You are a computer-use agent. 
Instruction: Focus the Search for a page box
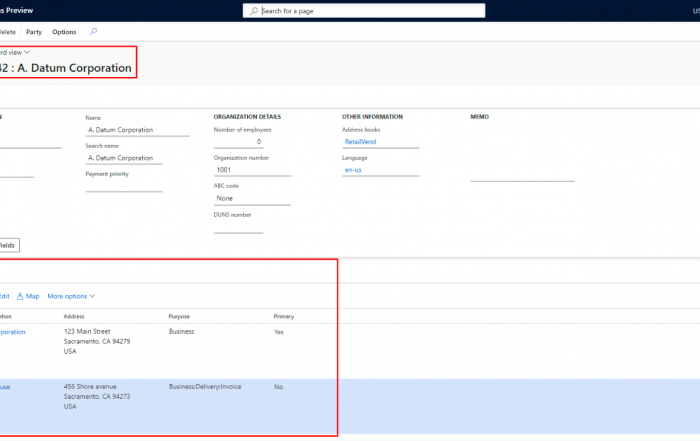pyautogui.click(x=364, y=11)
